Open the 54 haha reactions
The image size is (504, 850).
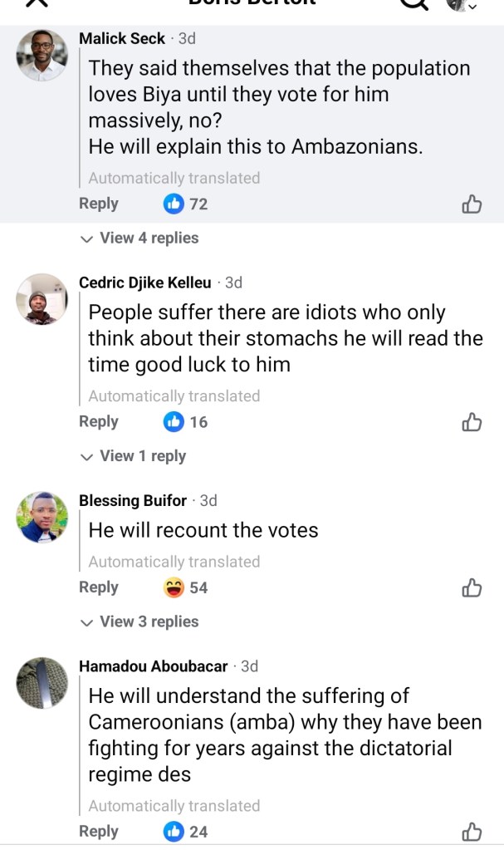[x=187, y=587]
